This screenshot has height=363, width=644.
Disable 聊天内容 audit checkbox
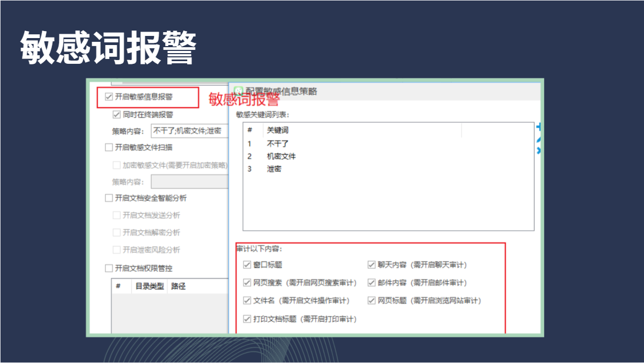[371, 265]
